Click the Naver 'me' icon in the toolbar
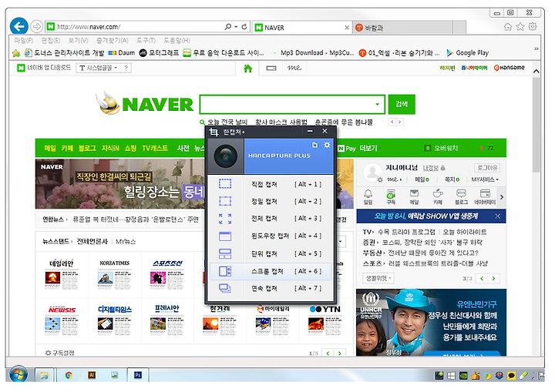 (294, 68)
